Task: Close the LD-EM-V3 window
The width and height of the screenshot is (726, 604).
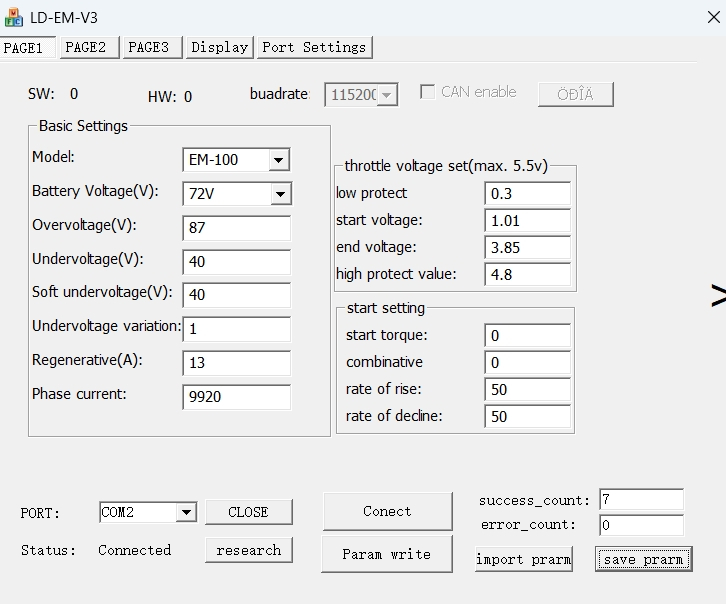Action: [x=713, y=18]
